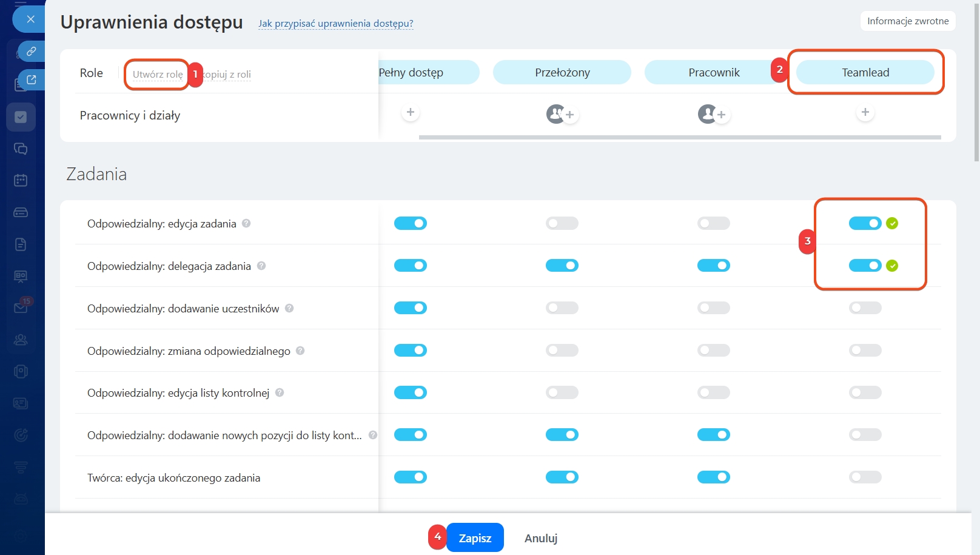Add employees to the Pełny dostęp role

point(411,112)
